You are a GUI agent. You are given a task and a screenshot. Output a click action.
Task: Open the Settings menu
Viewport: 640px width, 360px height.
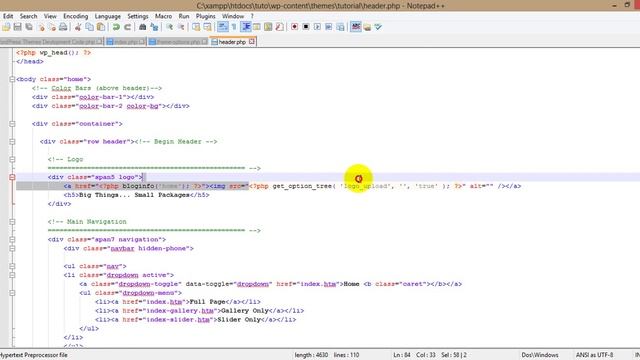[x=138, y=16]
